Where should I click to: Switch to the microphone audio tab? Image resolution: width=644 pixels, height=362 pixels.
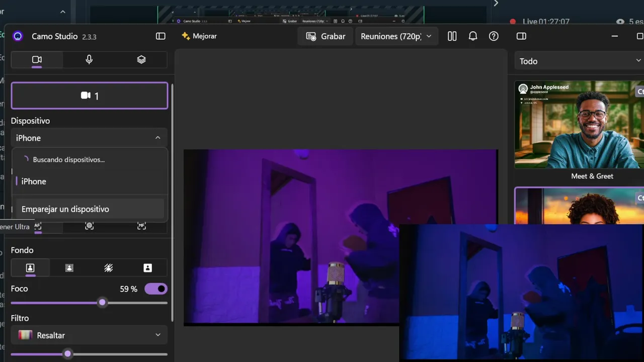[89, 60]
